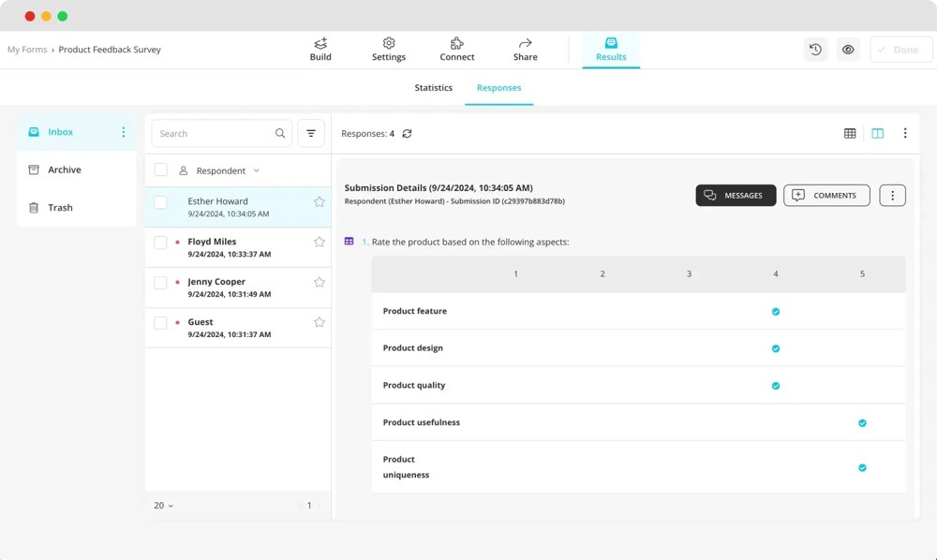937x560 pixels.
Task: Click the Messages button
Action: 736,196
